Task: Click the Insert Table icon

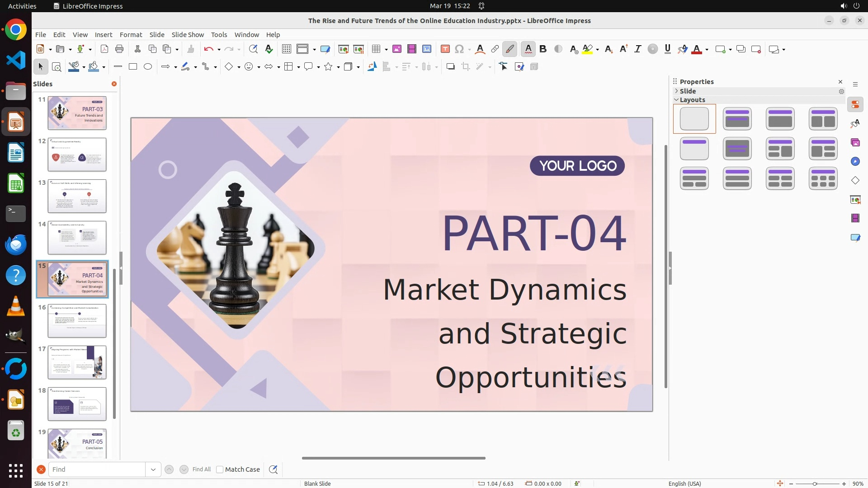Action: click(376, 49)
